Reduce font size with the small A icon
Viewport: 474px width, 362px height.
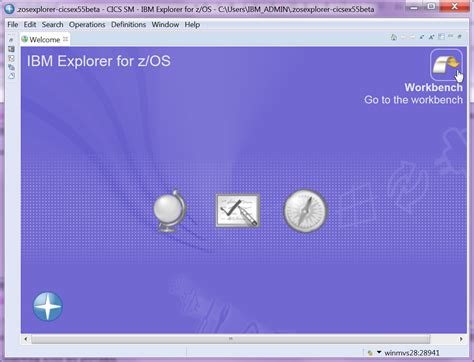point(422,37)
